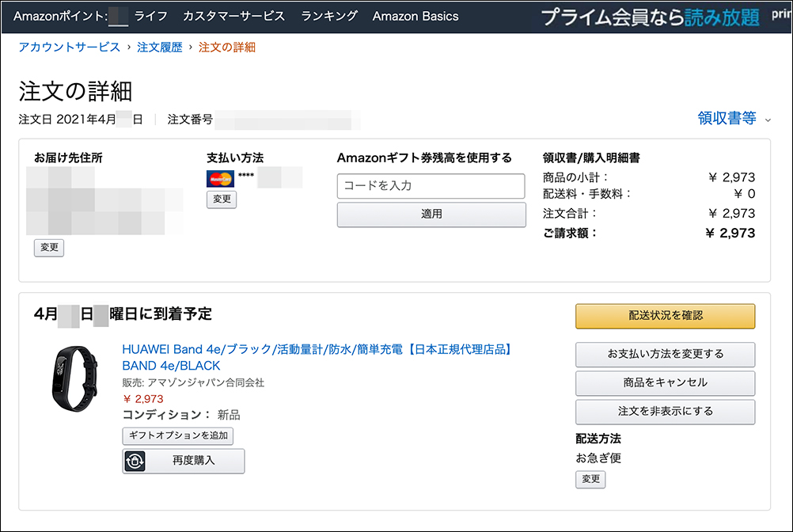Open Amazonポイント in the top navigation

pyautogui.click(x=60, y=16)
